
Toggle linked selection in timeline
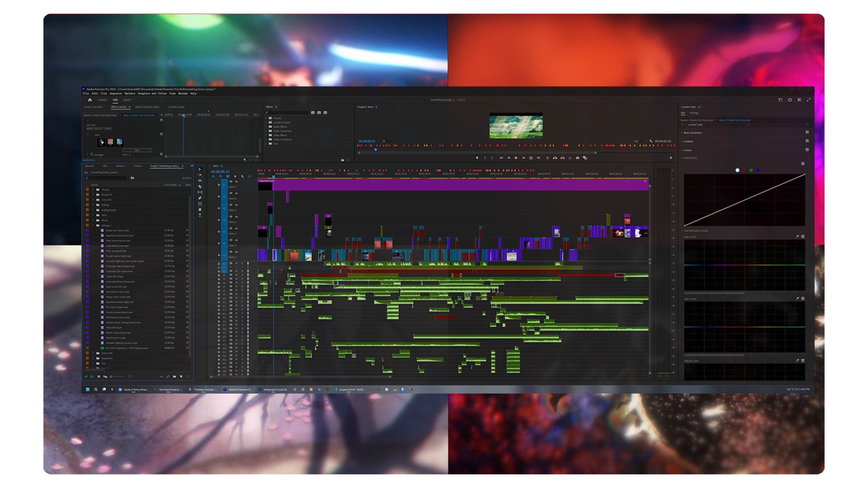[228, 177]
